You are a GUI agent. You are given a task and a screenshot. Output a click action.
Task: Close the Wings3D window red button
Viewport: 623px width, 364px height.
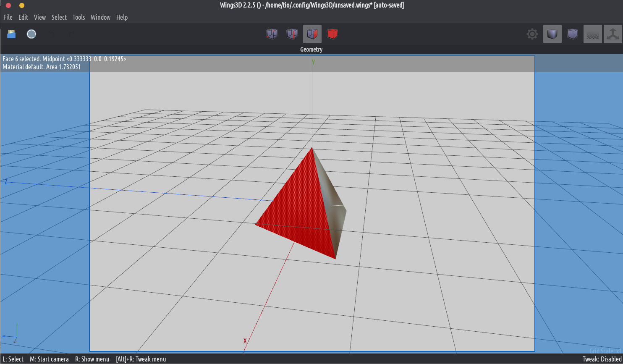(8, 5)
